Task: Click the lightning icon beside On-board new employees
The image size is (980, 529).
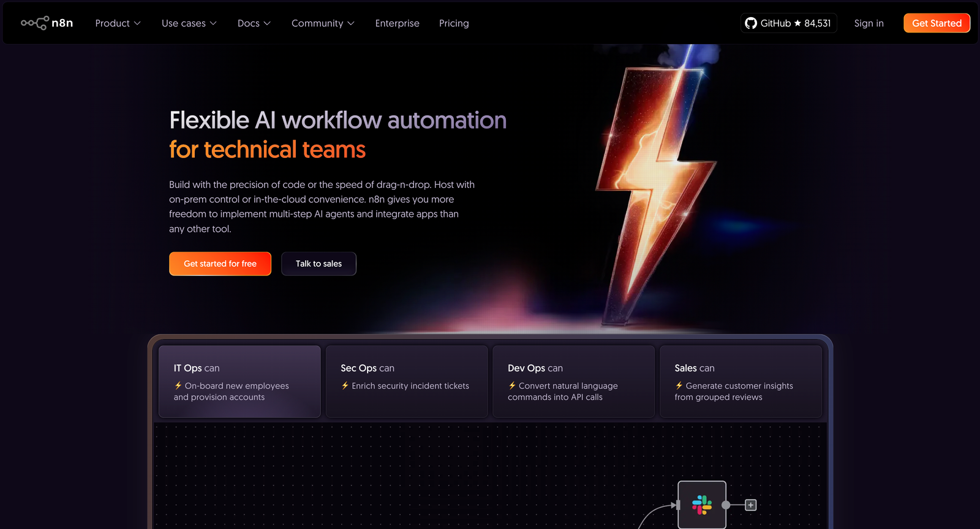Action: click(178, 386)
